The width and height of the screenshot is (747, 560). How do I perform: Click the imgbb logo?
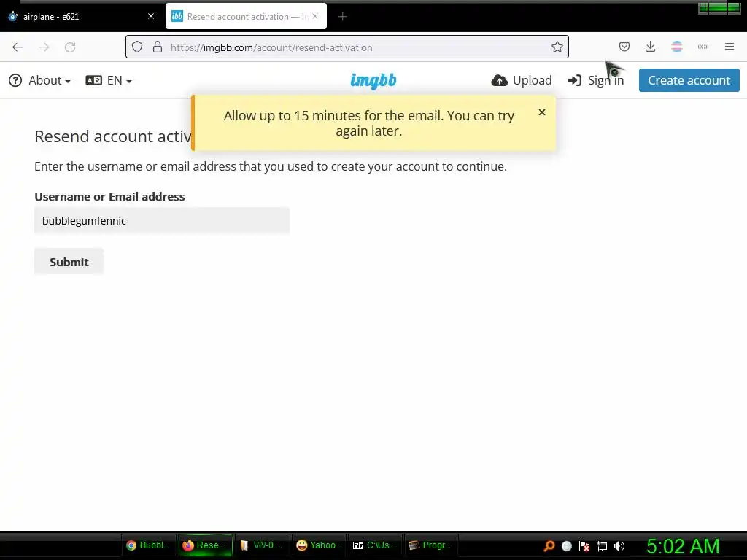[373, 80]
